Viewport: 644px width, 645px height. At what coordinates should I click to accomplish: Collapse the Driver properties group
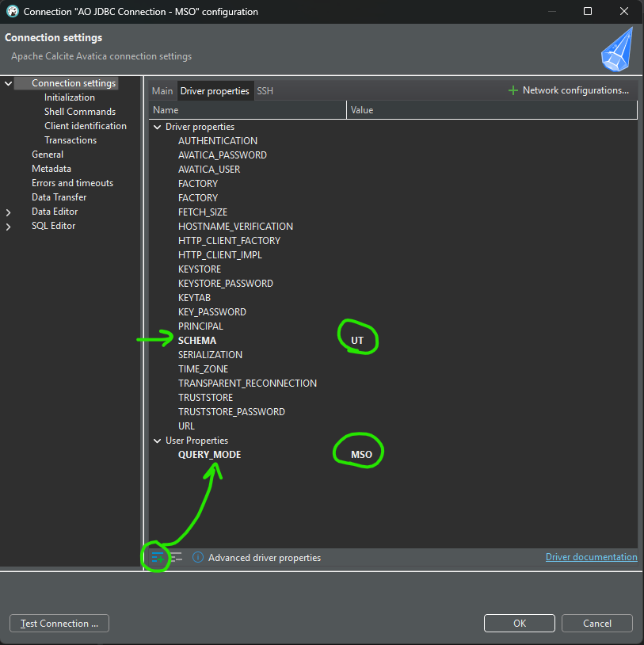pos(157,127)
